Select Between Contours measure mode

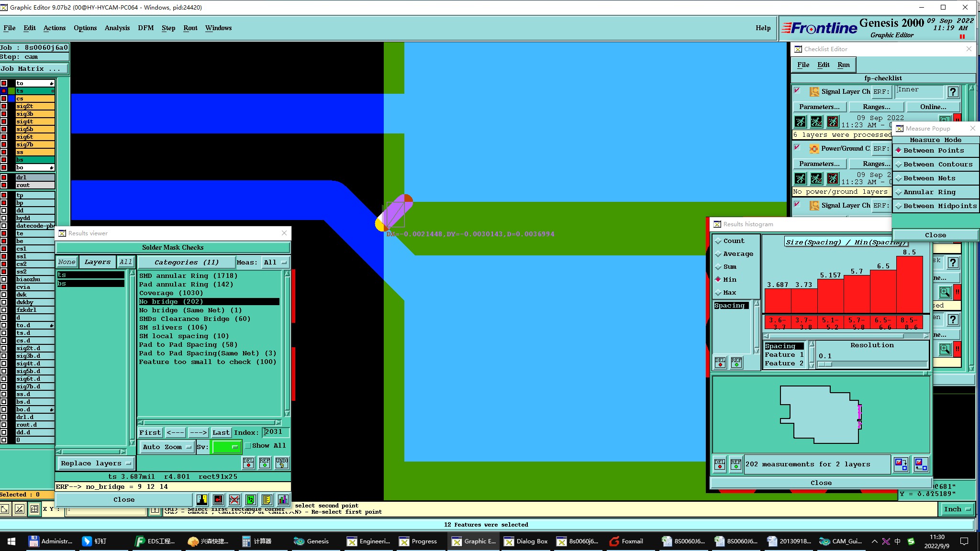pos(937,164)
